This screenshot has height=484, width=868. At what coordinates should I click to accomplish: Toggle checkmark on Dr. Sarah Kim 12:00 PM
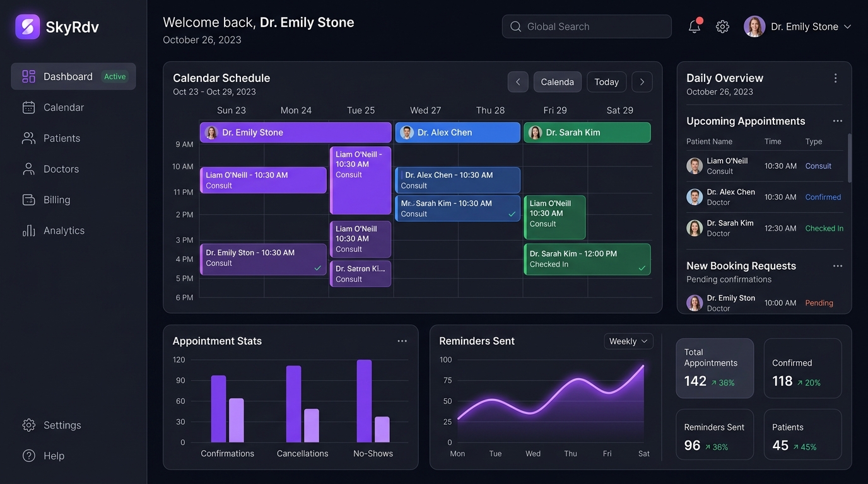pyautogui.click(x=642, y=268)
